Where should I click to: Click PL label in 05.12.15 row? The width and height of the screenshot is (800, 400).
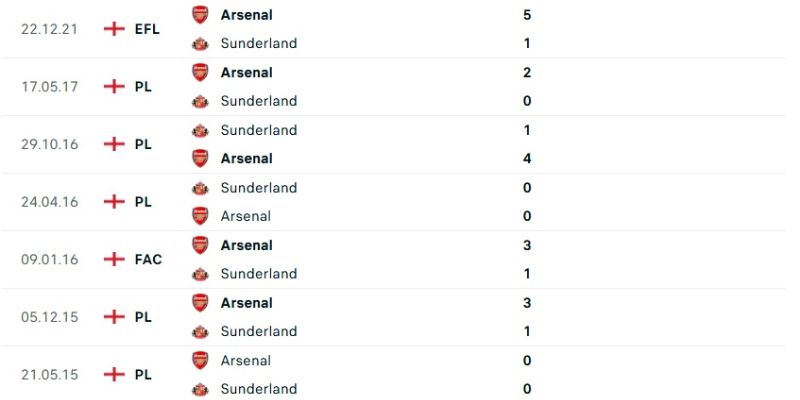point(143,317)
